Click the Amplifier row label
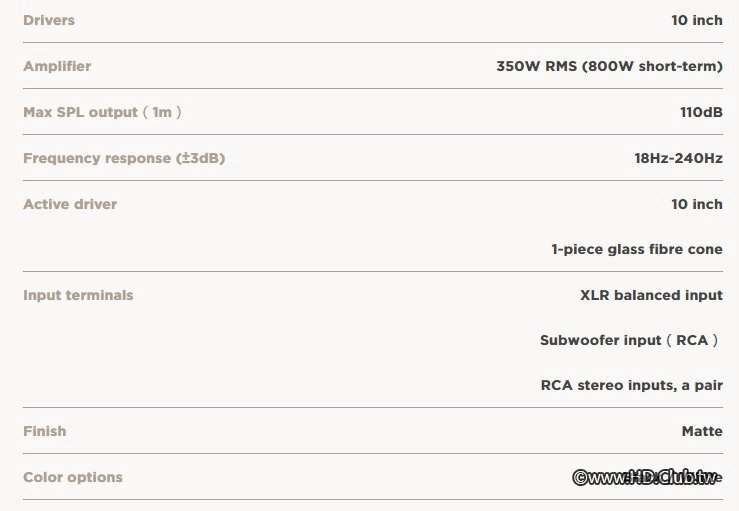Image resolution: width=739 pixels, height=511 pixels. (57, 66)
